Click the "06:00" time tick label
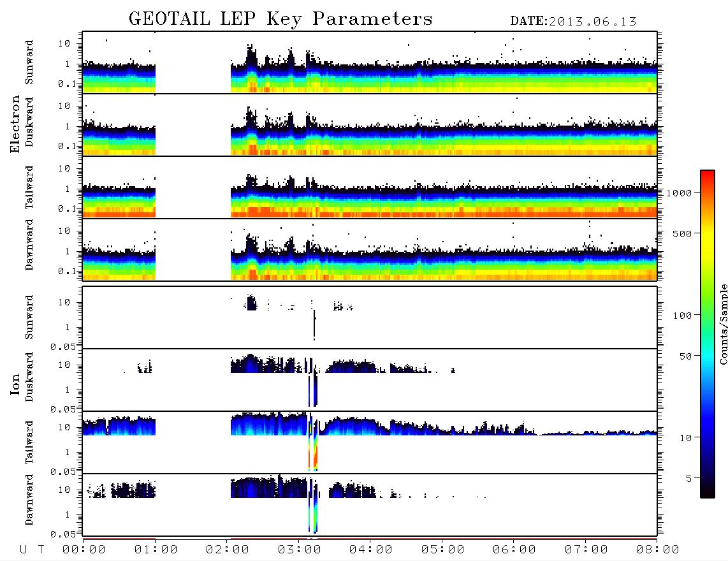Viewport: 728px width, 561px height. 514,550
